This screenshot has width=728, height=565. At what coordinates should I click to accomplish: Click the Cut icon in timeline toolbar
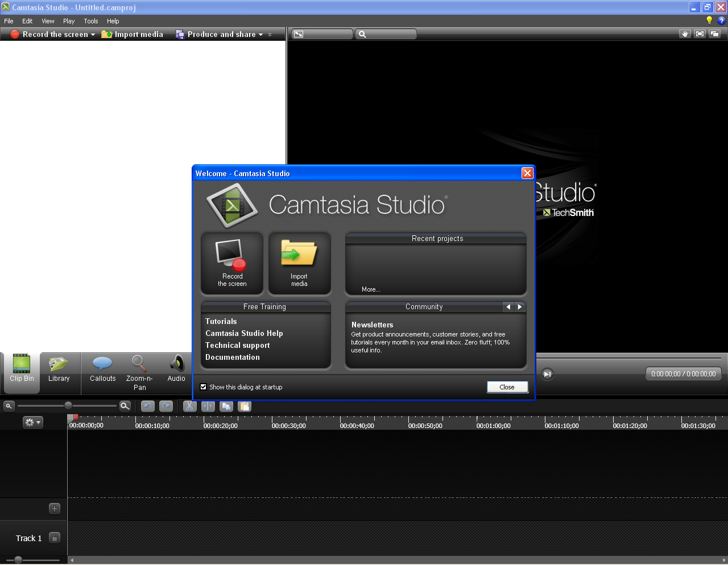(189, 406)
